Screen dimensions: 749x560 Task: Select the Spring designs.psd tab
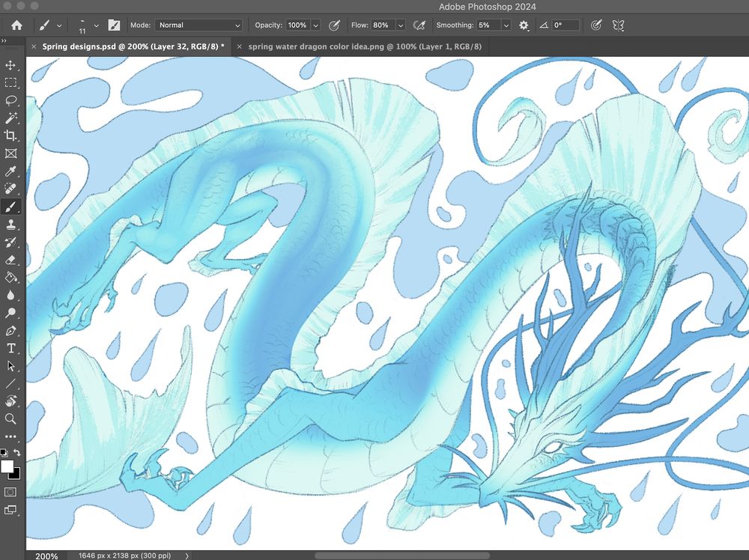(x=133, y=46)
